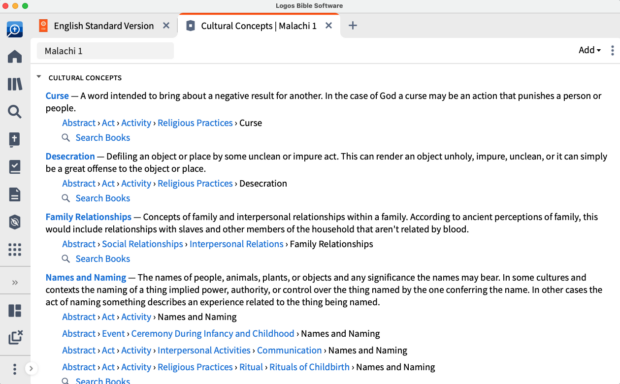Click Act in the Curse breadcrumb

coord(108,123)
